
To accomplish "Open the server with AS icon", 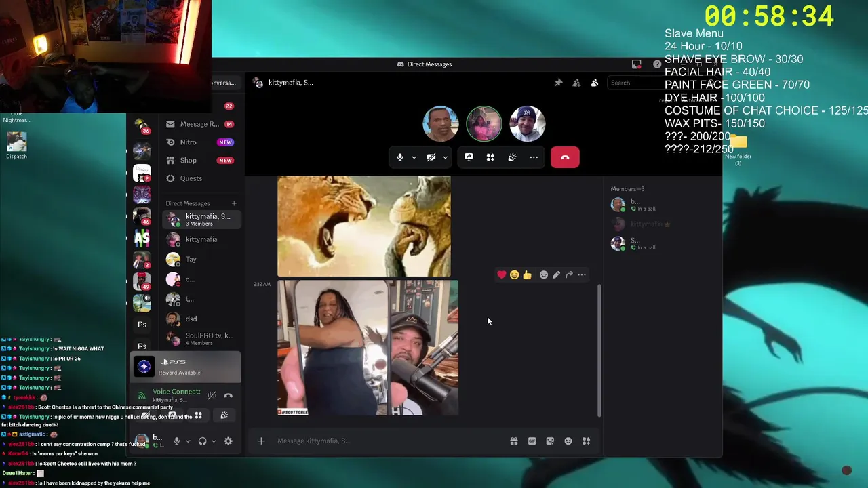I will point(142,238).
